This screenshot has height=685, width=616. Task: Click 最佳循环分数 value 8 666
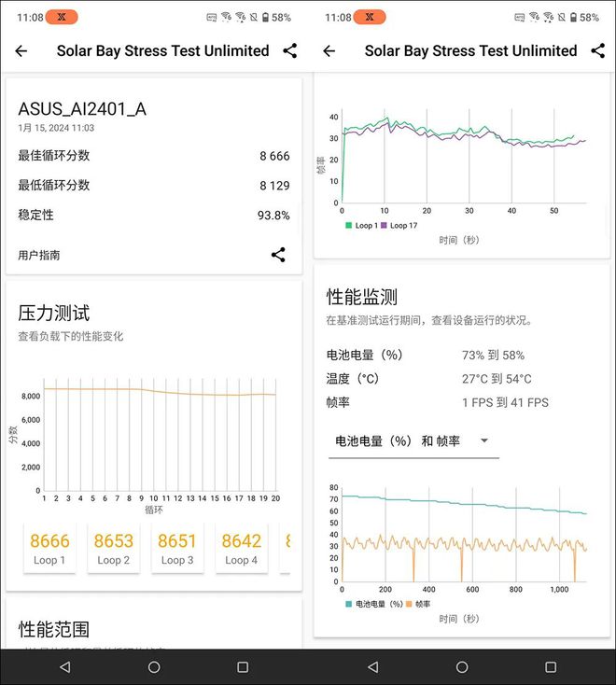(274, 156)
